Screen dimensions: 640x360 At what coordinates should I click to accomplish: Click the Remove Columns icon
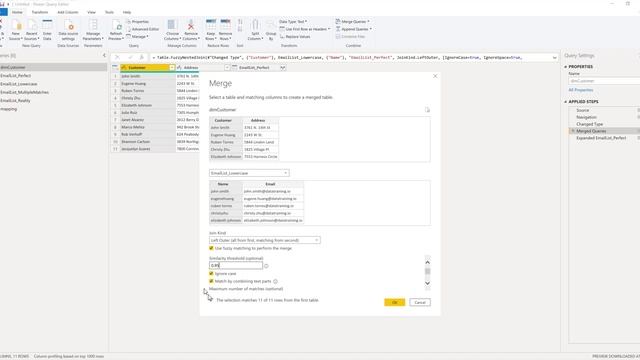(191, 25)
